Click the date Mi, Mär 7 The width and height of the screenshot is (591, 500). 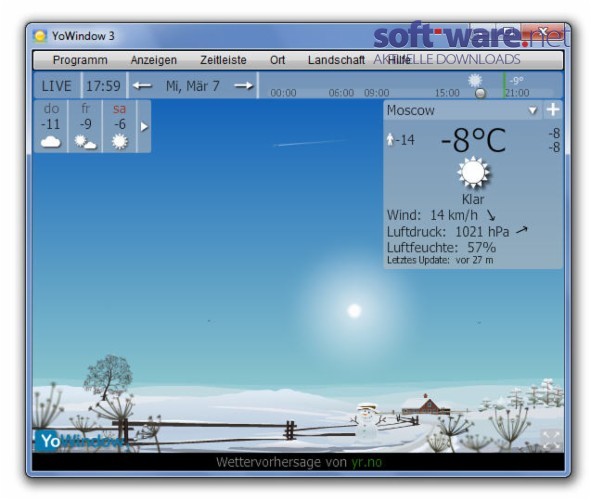click(193, 86)
